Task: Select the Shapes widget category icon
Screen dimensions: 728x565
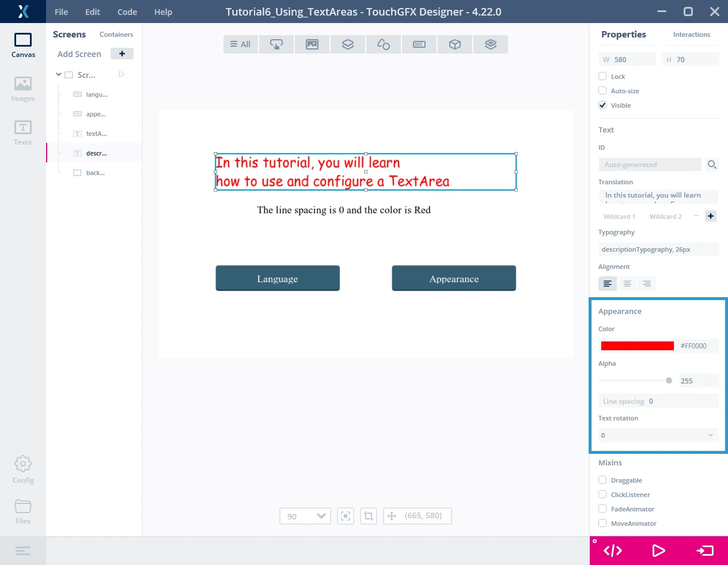Action: click(384, 44)
